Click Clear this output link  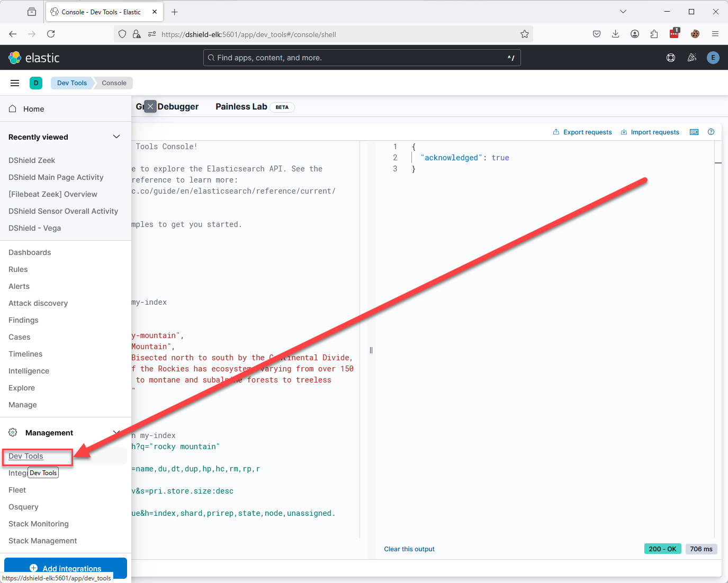click(409, 549)
